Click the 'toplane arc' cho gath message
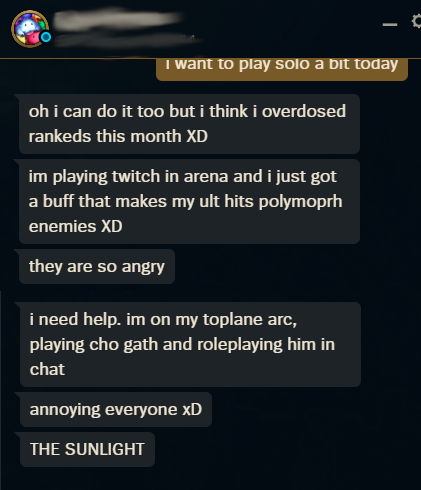This screenshot has height=490, width=421. pos(190,344)
